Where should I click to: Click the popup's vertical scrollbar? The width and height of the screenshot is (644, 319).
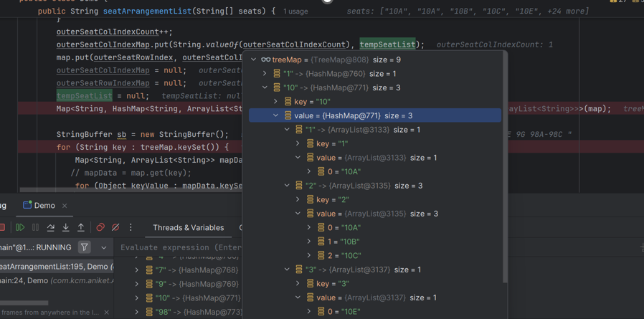(x=505, y=168)
